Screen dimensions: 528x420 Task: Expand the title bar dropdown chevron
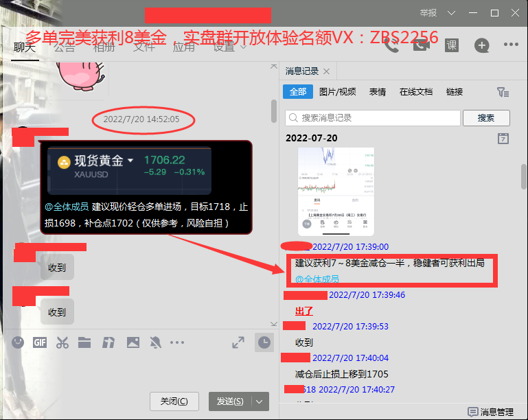point(451,13)
